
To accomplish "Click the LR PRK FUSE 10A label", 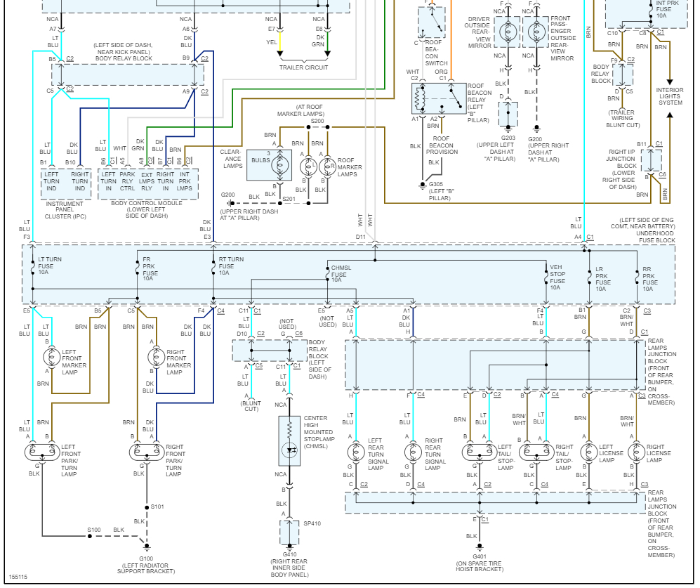I will click(x=602, y=280).
